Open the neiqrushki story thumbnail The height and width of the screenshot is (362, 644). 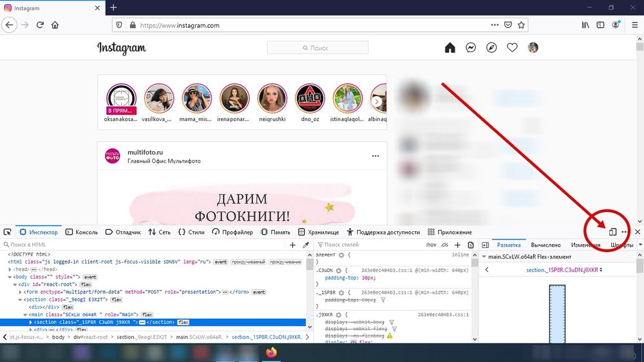272,98
